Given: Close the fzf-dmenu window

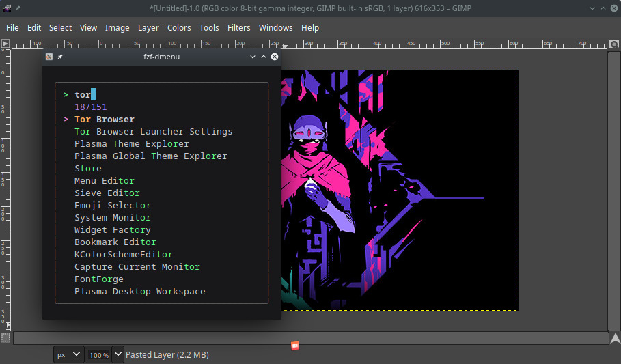Looking at the screenshot, I should tap(275, 57).
